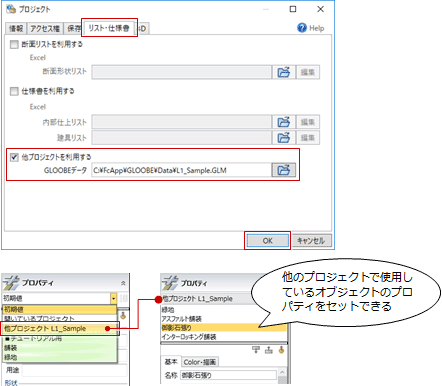
Task: Switch to アクセス権 tab
Action: 45,29
